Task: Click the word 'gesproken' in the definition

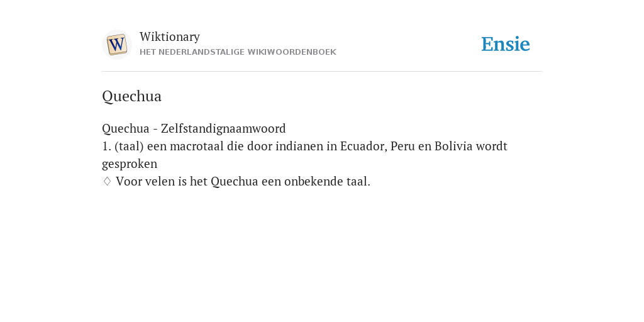Action: [x=130, y=164]
